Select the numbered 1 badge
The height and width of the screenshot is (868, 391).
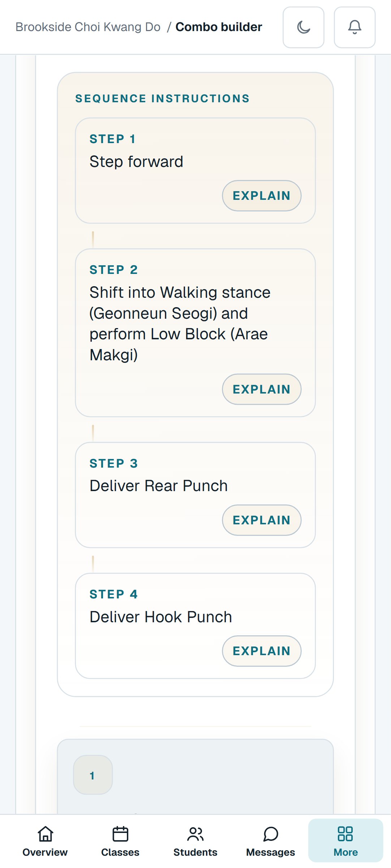coord(93,775)
